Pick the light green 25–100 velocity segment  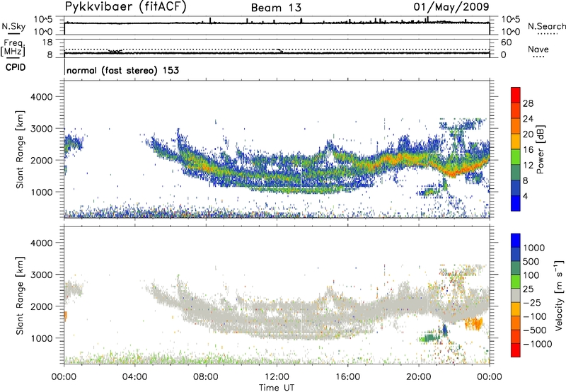click(516, 282)
